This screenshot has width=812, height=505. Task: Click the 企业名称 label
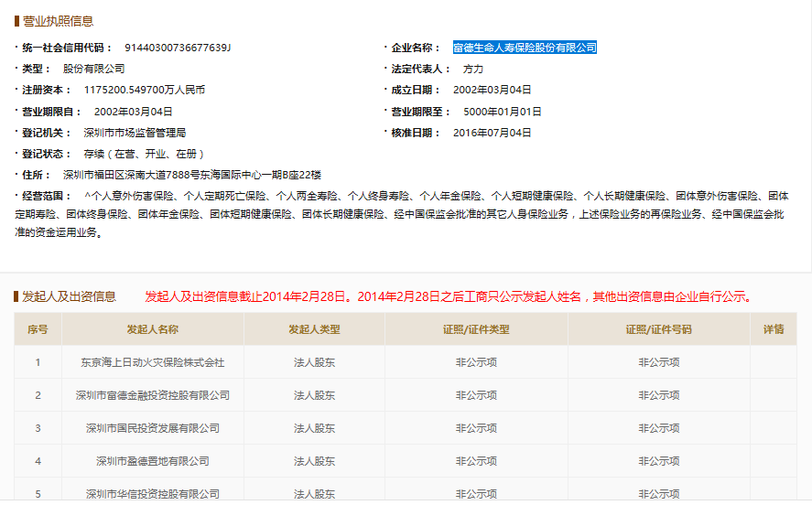point(416,48)
